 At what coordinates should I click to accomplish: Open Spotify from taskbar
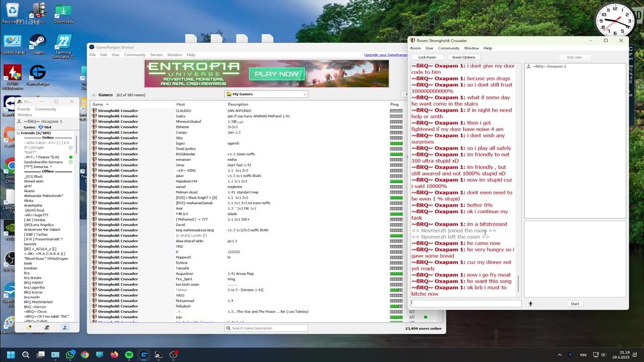pyautogui.click(x=129, y=354)
